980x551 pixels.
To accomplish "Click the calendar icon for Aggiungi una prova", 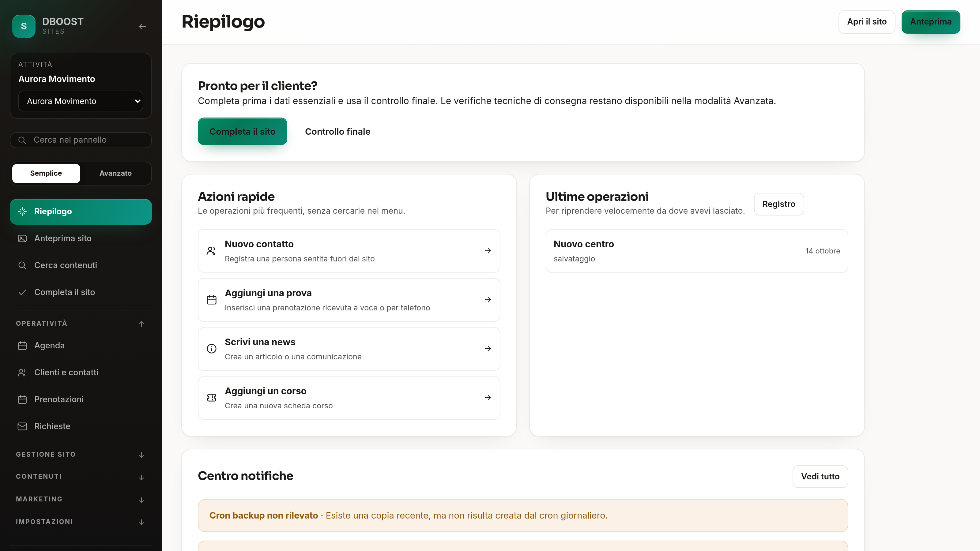I will click(x=212, y=300).
